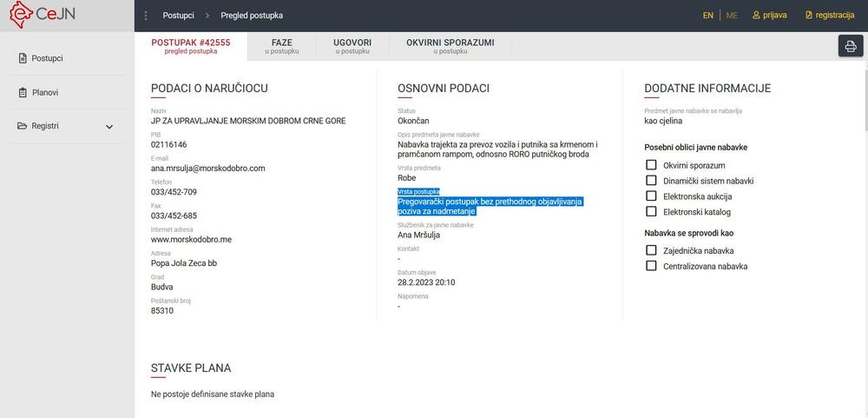Screen dimensions: 868x418
Task: Switch to the FAZE tab
Action: click(x=282, y=46)
